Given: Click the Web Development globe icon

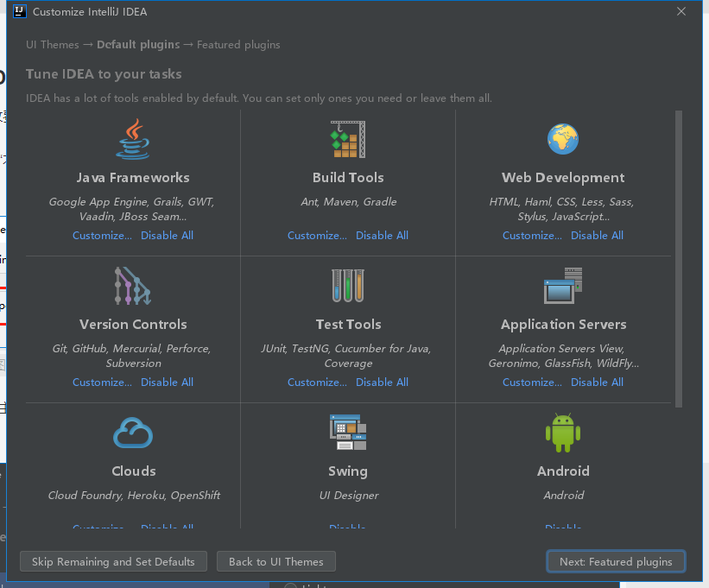Looking at the screenshot, I should 563,139.
